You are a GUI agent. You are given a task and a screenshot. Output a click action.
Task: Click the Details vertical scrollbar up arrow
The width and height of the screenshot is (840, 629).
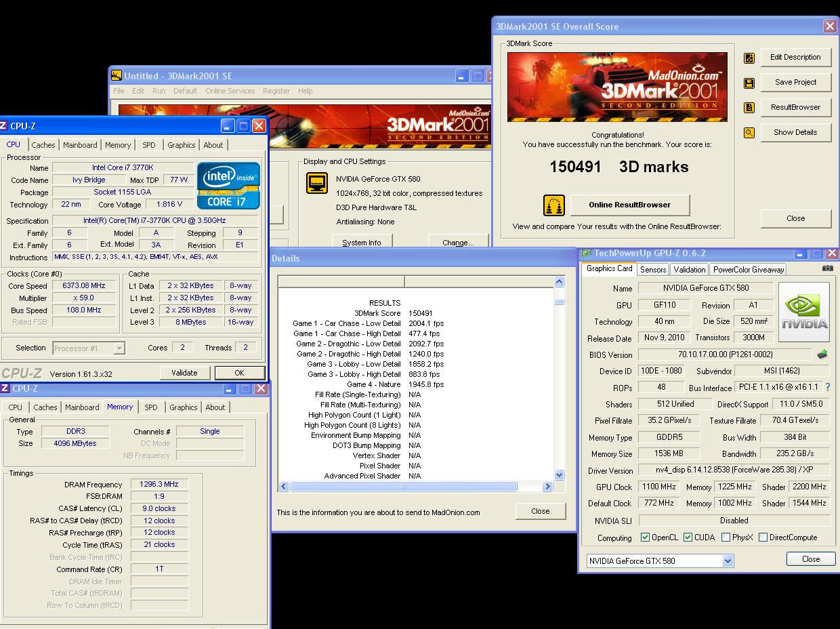[x=559, y=281]
